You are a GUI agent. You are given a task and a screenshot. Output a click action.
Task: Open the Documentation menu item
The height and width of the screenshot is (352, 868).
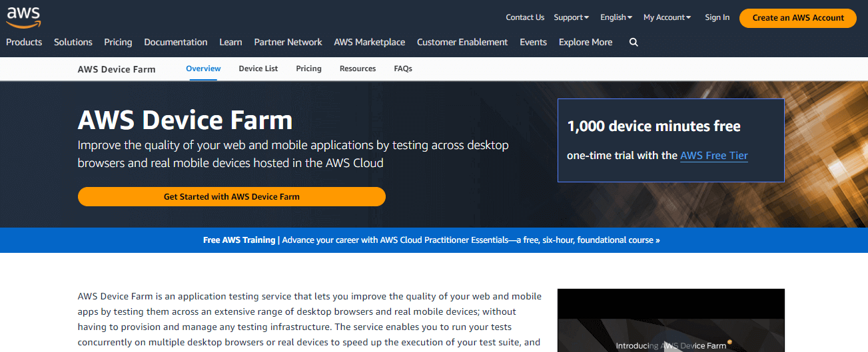pyautogui.click(x=176, y=42)
